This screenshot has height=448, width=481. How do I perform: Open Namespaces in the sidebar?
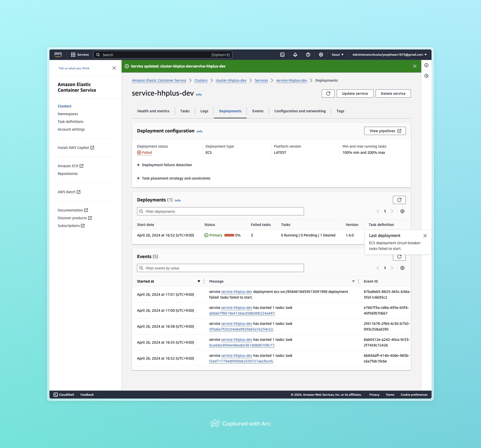pyautogui.click(x=68, y=114)
